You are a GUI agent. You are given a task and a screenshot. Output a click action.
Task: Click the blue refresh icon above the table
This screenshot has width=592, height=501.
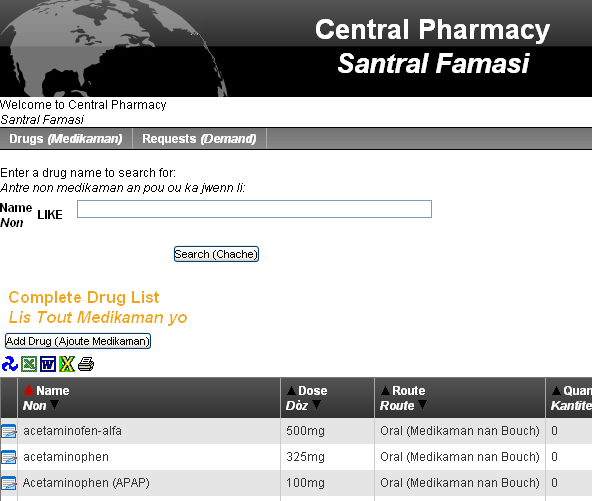click(x=10, y=364)
